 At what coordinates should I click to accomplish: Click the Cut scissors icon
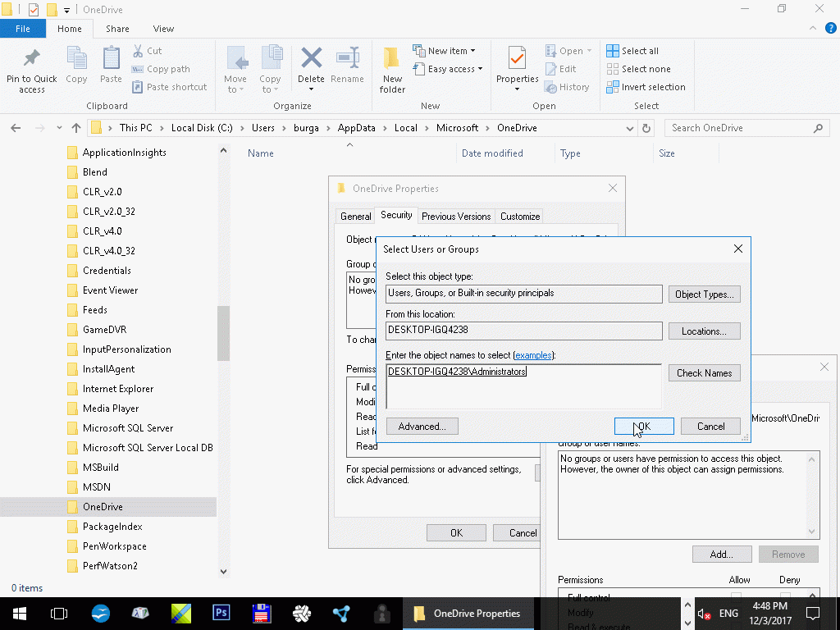pyautogui.click(x=138, y=51)
